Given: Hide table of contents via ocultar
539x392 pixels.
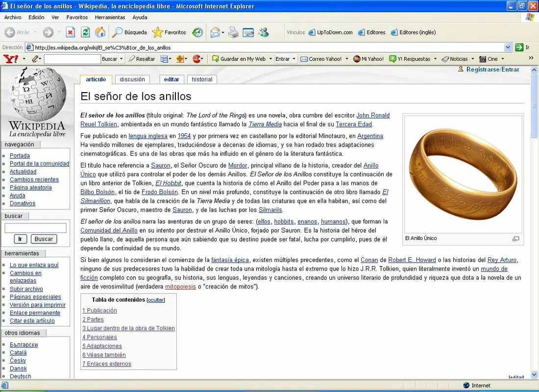Looking at the screenshot, I should (x=156, y=300).
